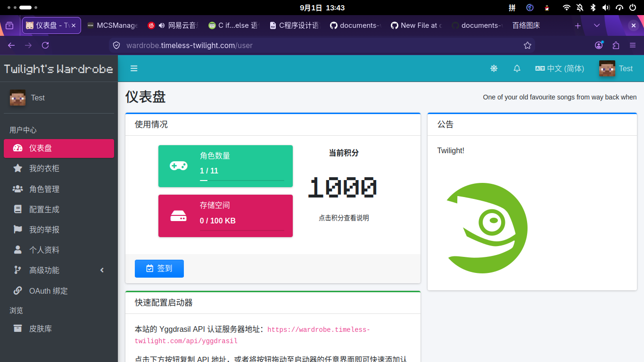Open the Yggdrasil API address link
The width and height of the screenshot is (644, 362).
tap(253, 335)
